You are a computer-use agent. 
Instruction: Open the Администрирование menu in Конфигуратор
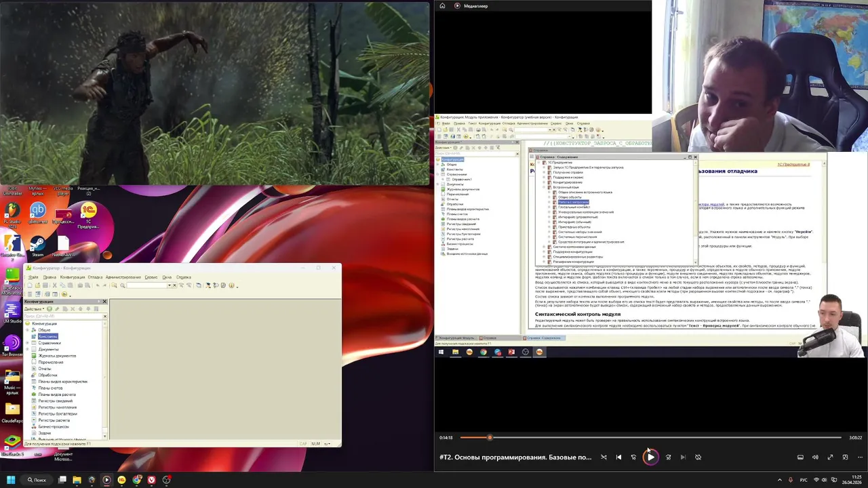pos(123,277)
